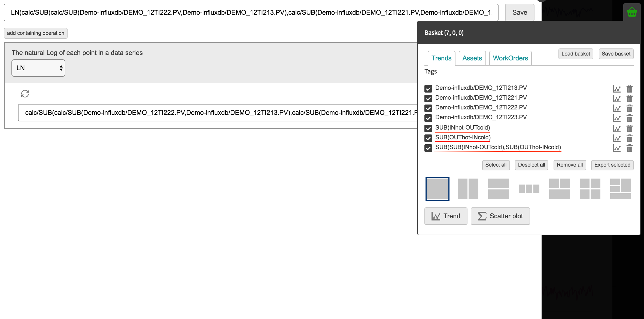This screenshot has height=319, width=644.
Task: Uncheck DEMO_12TI213.PV tag checkbox
Action: pos(428,89)
